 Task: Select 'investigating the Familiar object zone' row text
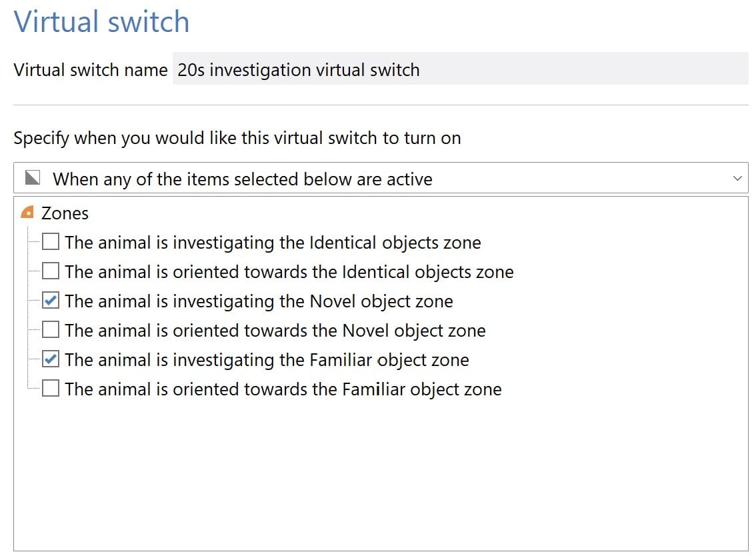coord(267,360)
